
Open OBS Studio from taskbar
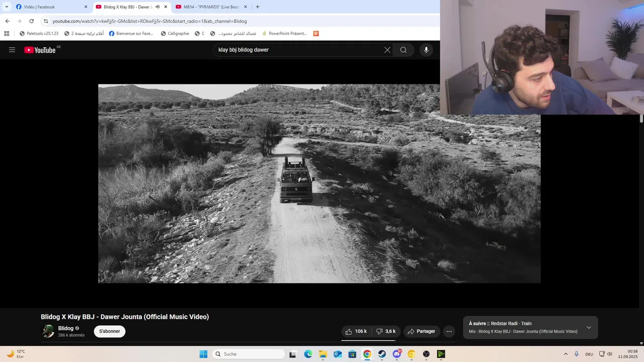point(426,354)
